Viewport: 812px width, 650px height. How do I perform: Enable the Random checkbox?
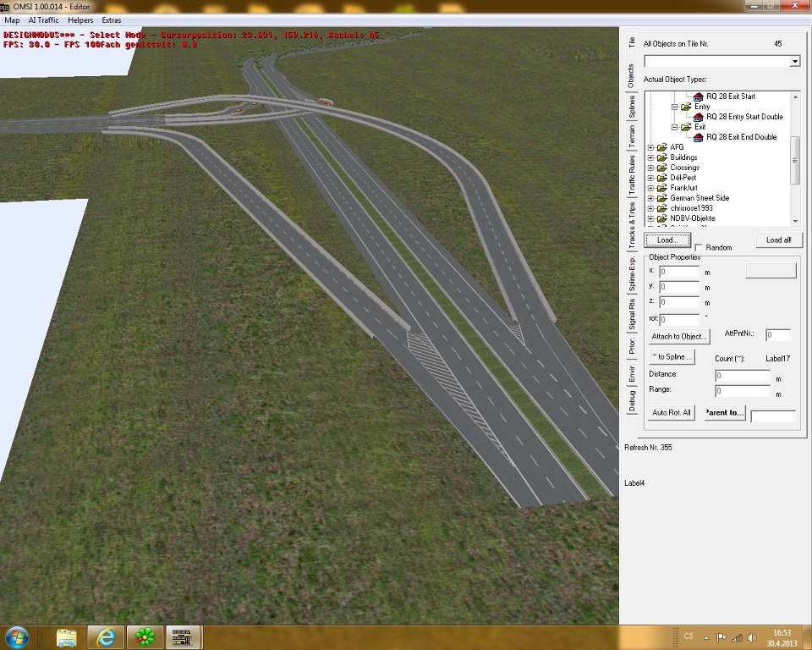click(x=699, y=248)
